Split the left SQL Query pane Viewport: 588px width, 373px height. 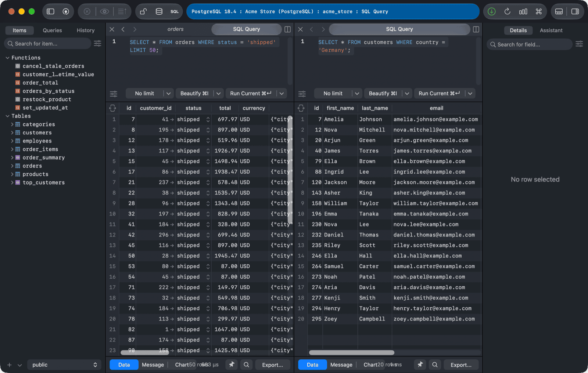288,29
